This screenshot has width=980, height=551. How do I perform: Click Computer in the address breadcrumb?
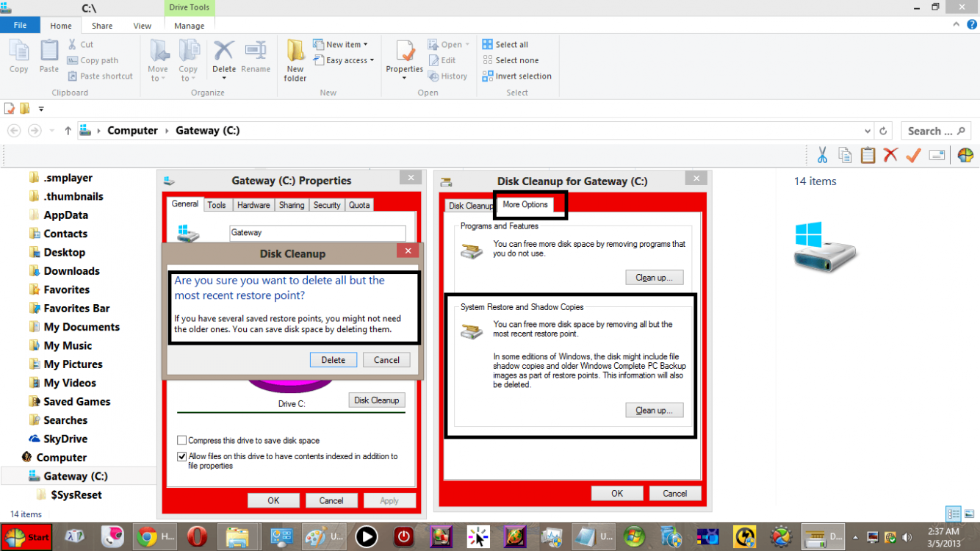[132, 131]
